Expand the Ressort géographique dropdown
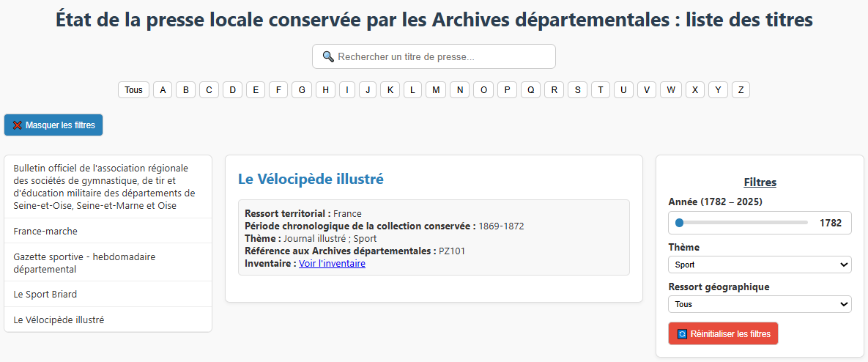Viewport: 868px width, 362px height. (x=760, y=304)
